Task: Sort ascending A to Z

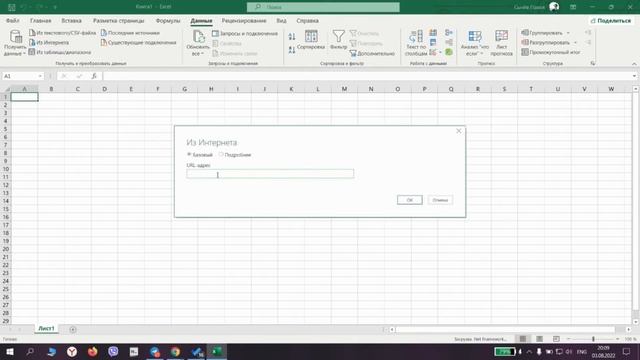Action: 292,37
